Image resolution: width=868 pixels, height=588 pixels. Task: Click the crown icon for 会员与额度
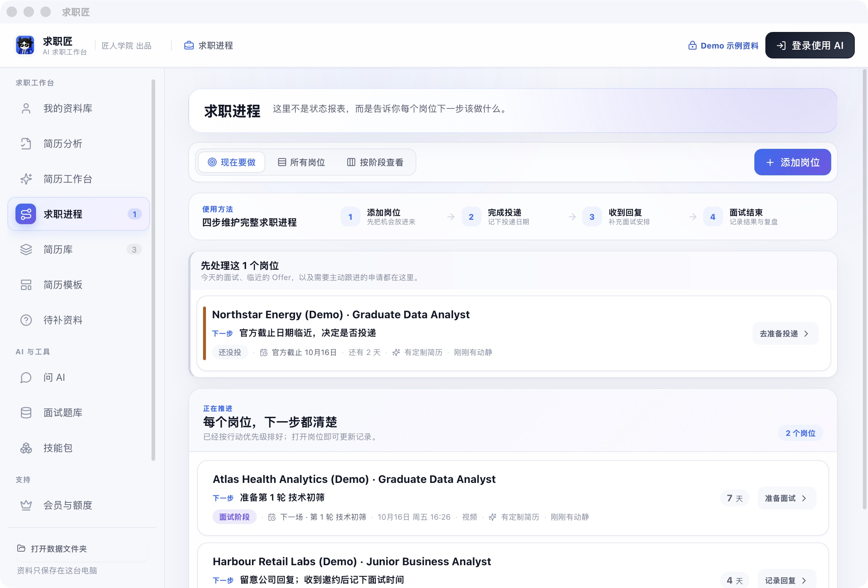[x=26, y=505]
